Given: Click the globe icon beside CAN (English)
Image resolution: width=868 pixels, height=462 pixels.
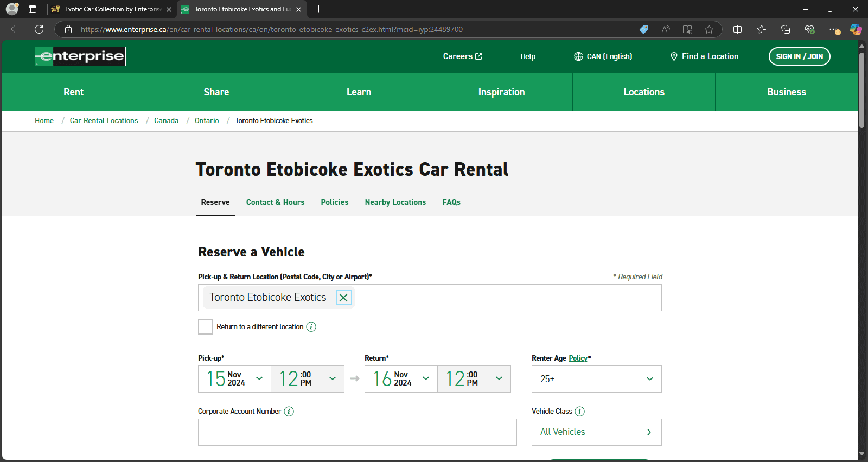Looking at the screenshot, I should 578,56.
